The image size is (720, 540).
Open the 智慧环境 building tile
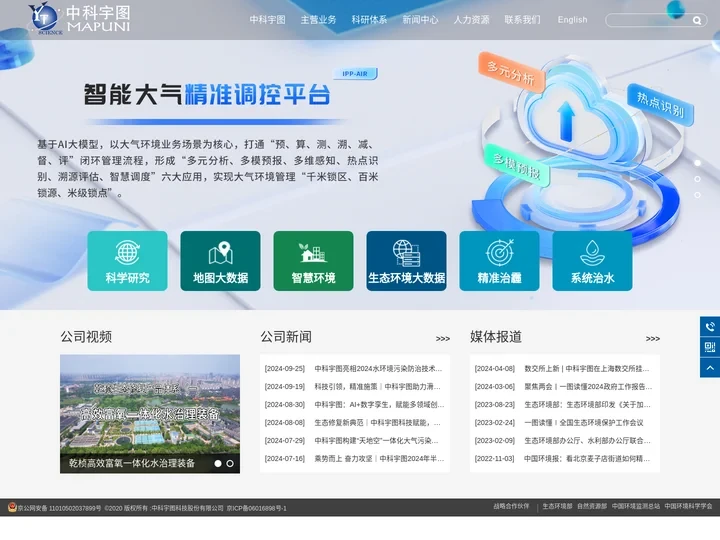(x=313, y=261)
